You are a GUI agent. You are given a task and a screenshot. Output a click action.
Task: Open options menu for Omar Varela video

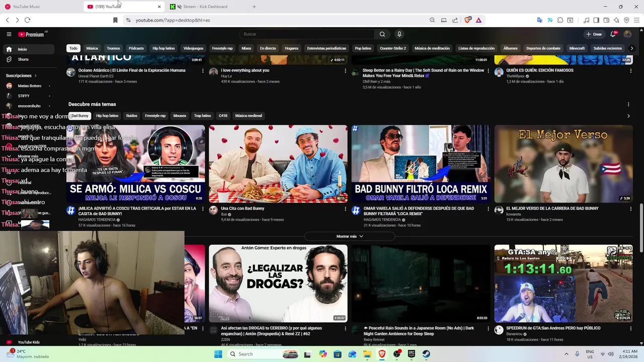(x=488, y=209)
